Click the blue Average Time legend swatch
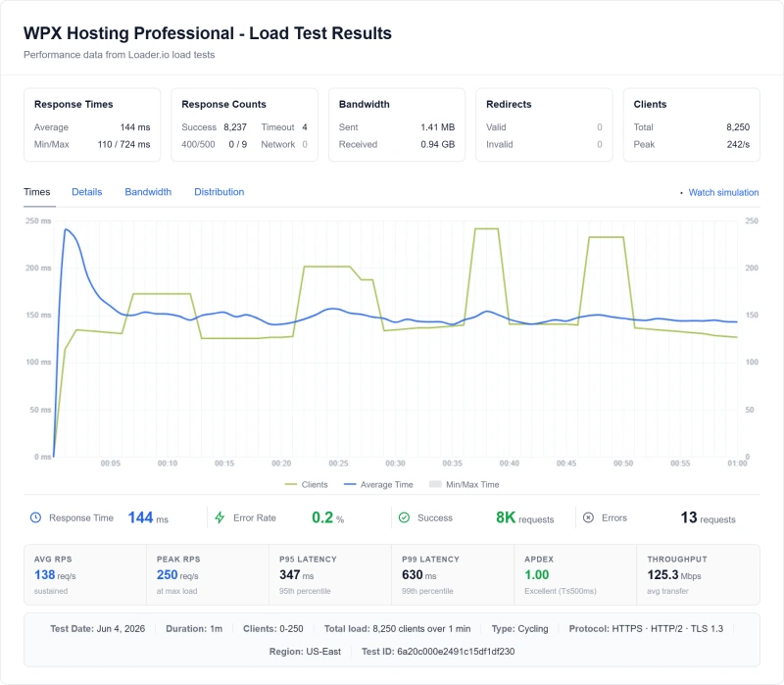 click(x=350, y=484)
